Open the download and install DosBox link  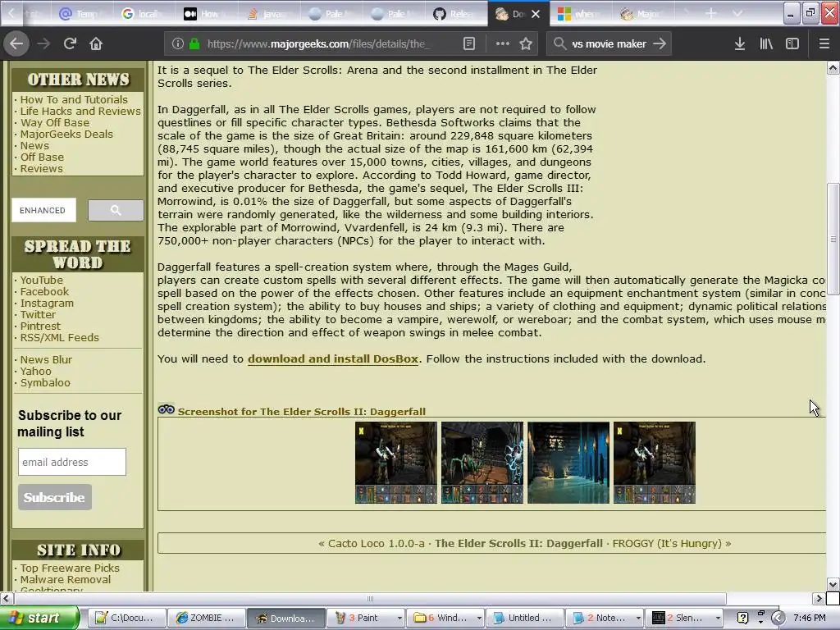(333, 359)
